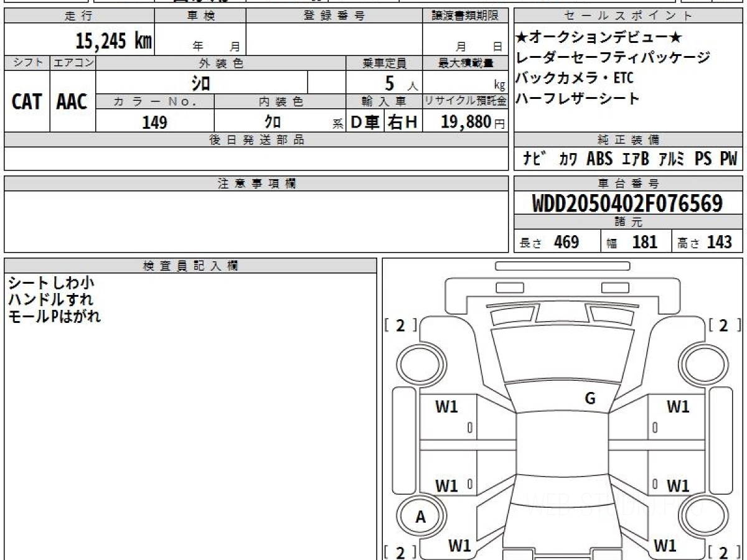The width and height of the screenshot is (747, 560).
Task: Click the 登録番号 header
Action: [x=334, y=17]
